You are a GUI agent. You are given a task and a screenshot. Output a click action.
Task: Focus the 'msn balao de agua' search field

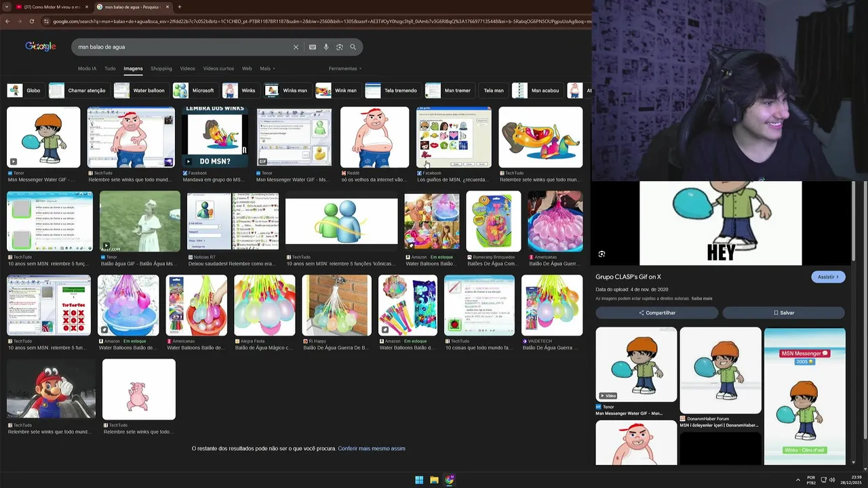tap(183, 47)
